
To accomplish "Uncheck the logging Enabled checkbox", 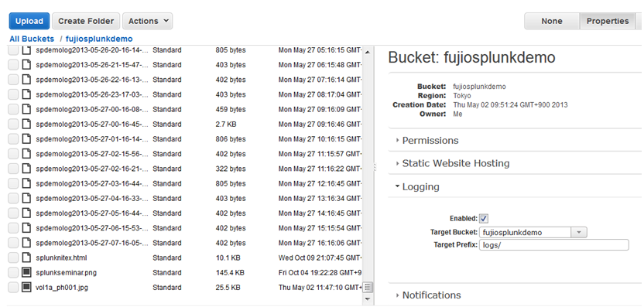I will [484, 219].
